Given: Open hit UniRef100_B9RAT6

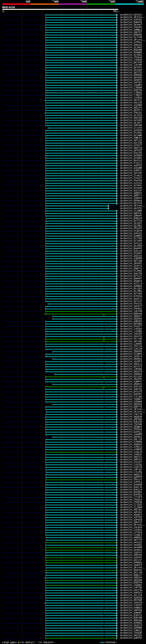Looking at the screenshot, I should click(x=131, y=22).
